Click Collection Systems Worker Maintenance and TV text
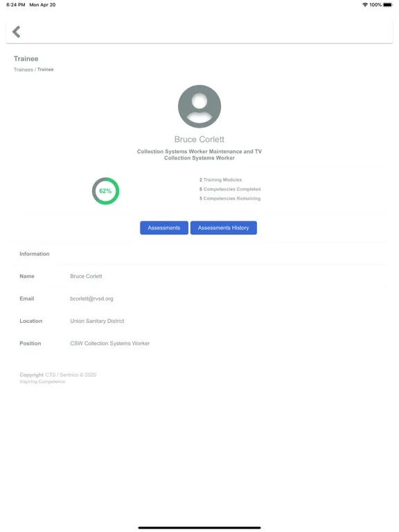 tap(199, 151)
